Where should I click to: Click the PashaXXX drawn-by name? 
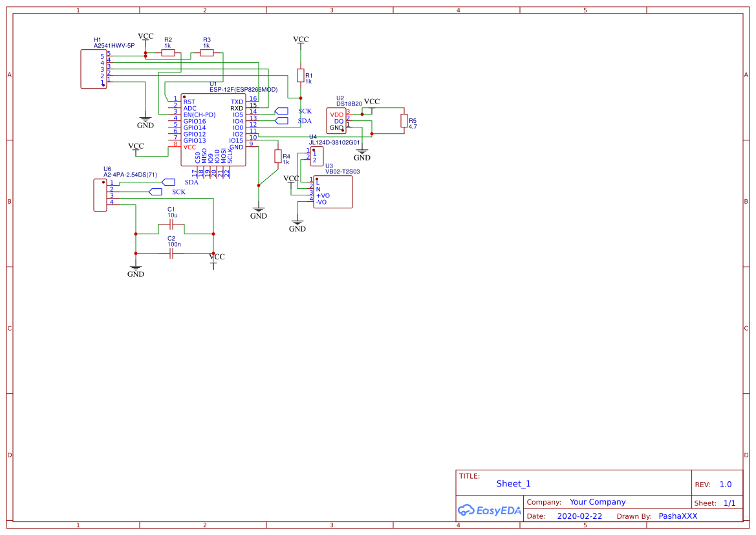coord(677,516)
